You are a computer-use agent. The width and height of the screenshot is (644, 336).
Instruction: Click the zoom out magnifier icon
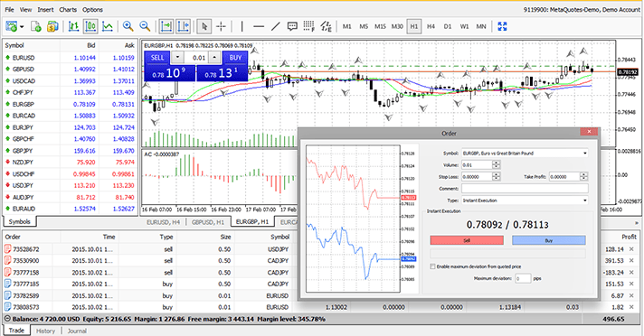[x=145, y=27]
